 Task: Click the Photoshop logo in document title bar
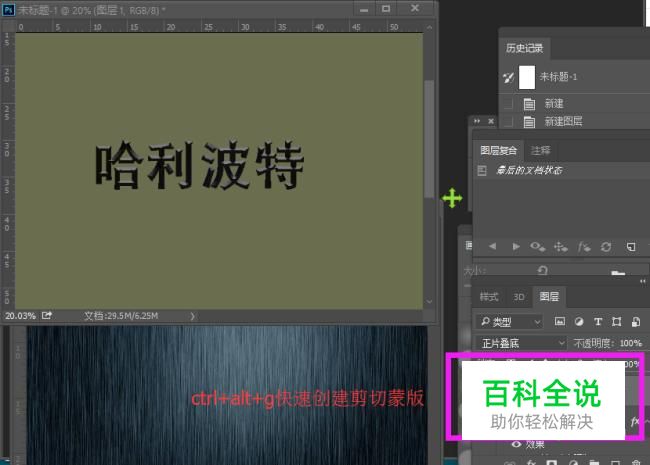[x=8, y=10]
